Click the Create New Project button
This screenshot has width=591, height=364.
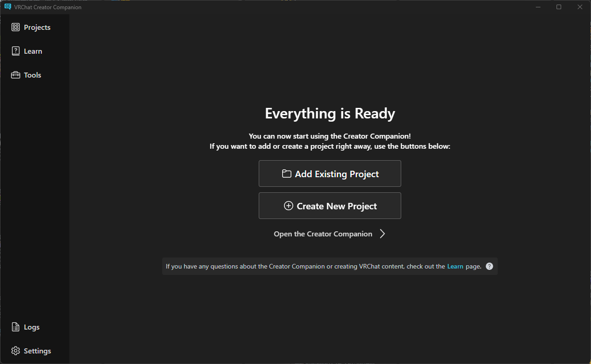point(330,206)
